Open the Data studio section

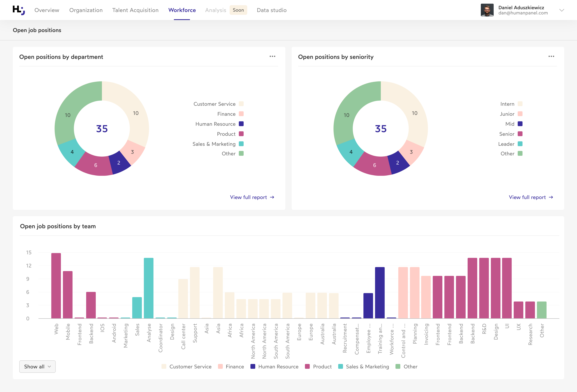[271, 10]
